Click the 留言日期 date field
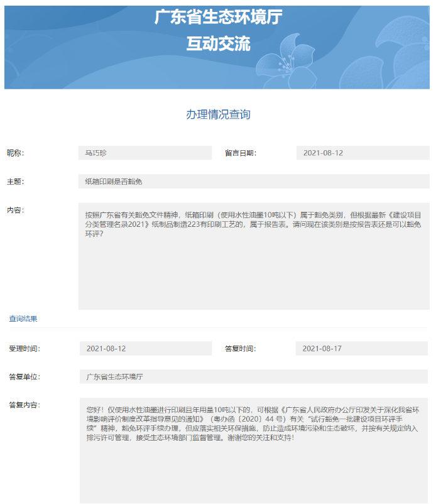The image size is (436, 504). [362, 153]
